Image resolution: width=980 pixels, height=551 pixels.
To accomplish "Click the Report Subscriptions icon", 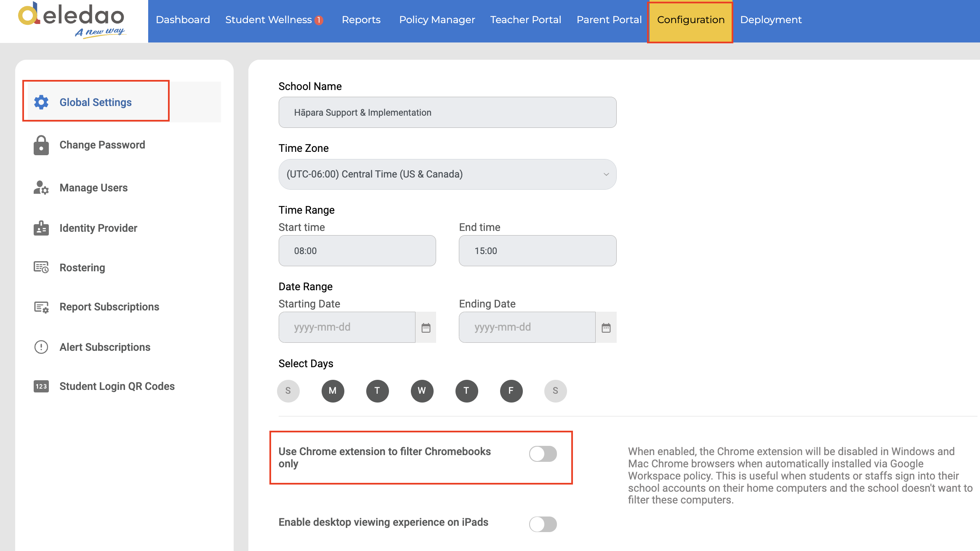I will point(41,307).
